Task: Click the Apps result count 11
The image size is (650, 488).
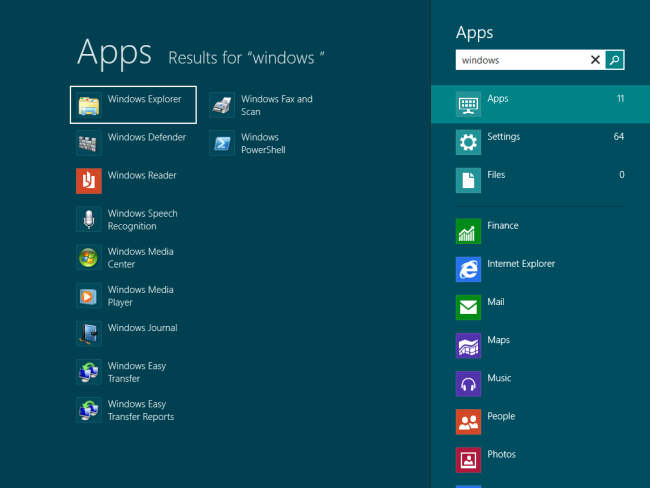Action: [x=620, y=98]
